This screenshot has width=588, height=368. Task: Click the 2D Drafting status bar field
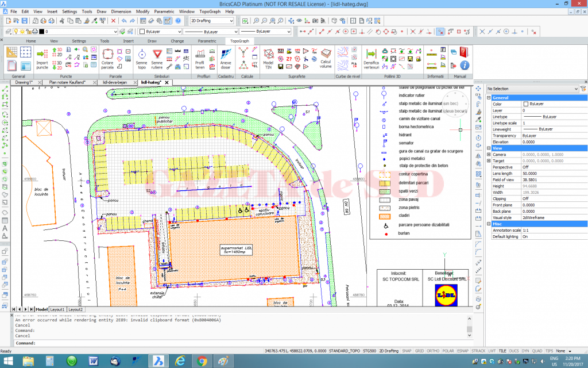click(389, 351)
